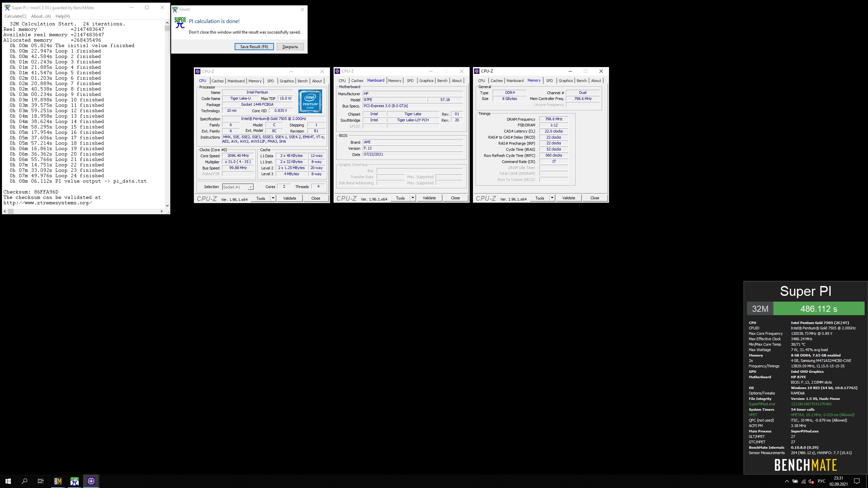
Task: Click the Intel Pentium logo in CPU-Z
Action: click(x=310, y=101)
